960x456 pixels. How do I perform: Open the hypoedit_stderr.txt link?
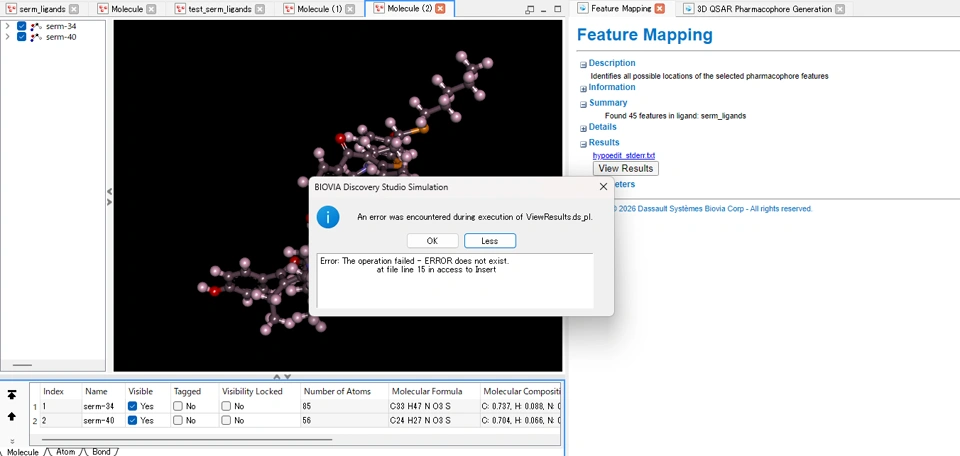(x=624, y=155)
